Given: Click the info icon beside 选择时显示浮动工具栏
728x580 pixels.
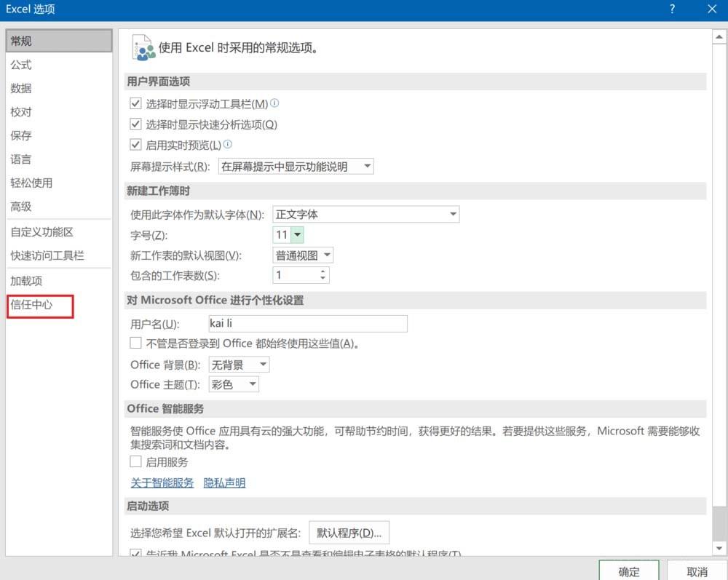Looking at the screenshot, I should pos(274,103).
